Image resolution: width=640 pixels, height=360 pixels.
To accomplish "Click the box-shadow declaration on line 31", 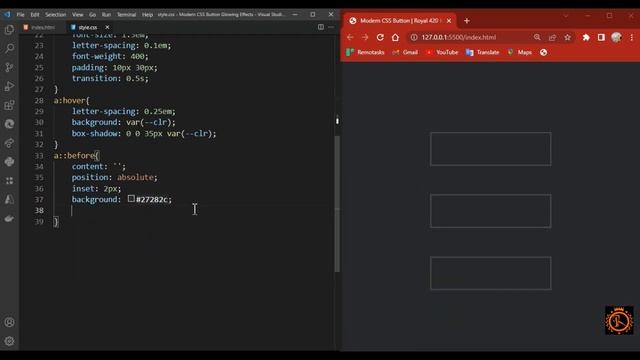I will [144, 133].
